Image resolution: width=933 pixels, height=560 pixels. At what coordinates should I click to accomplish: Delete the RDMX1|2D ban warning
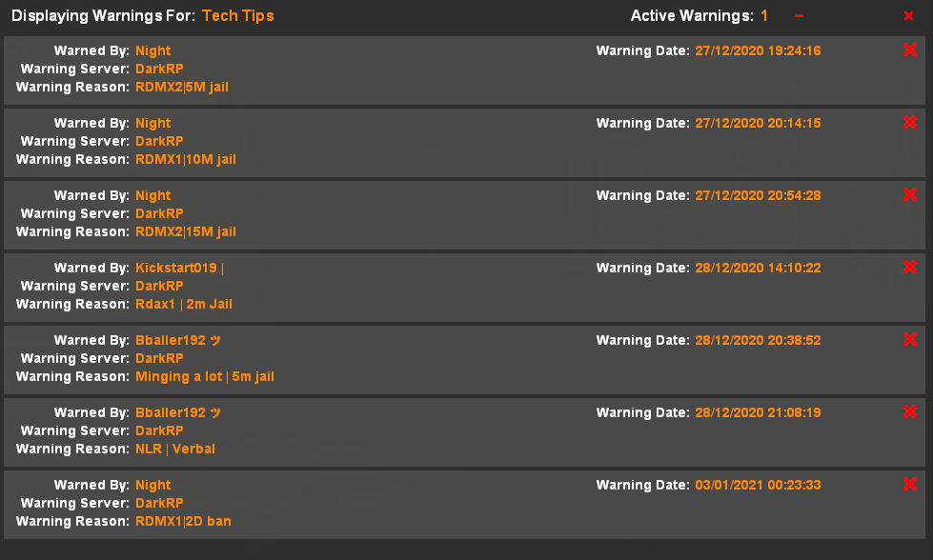coord(909,485)
